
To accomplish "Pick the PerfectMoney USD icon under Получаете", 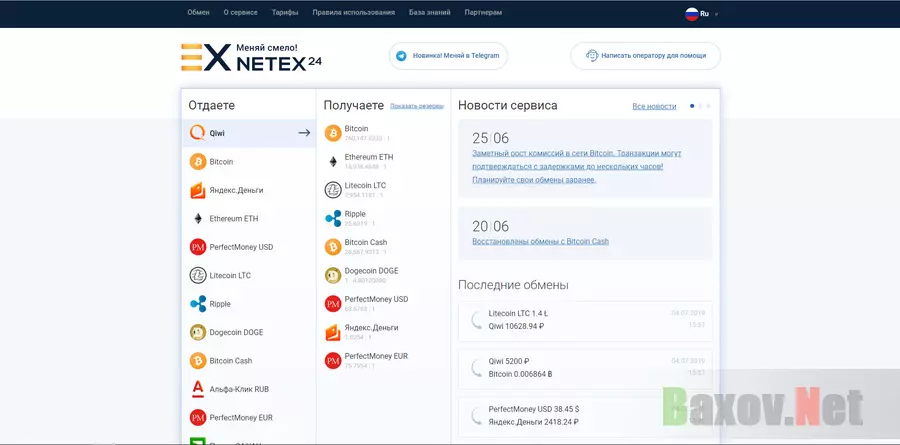I will pyautogui.click(x=333, y=304).
